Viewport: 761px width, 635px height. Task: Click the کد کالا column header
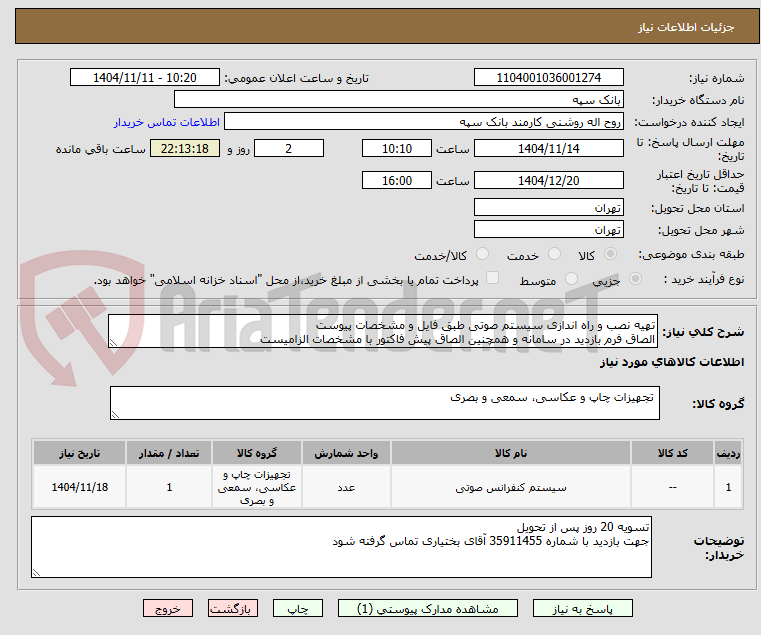click(672, 453)
